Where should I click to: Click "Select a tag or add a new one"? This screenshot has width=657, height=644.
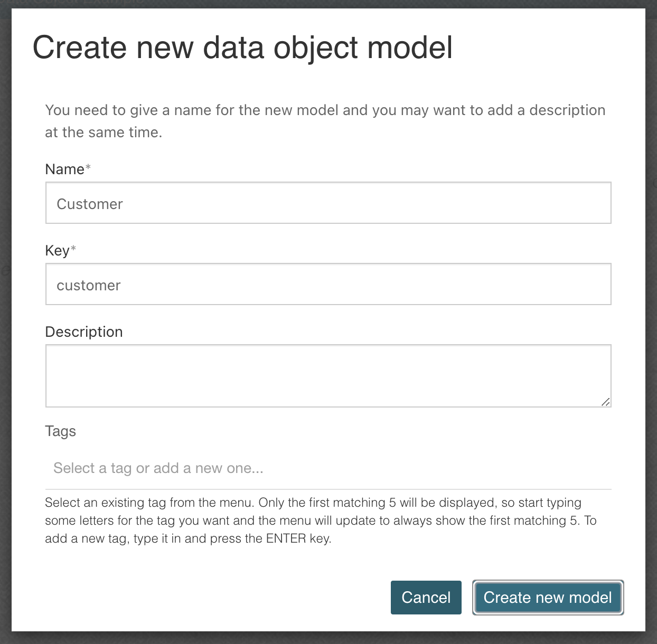158,468
